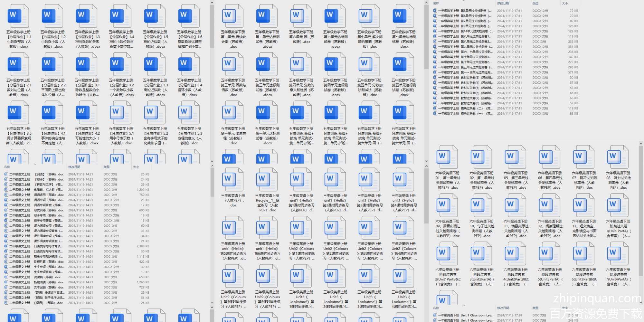Sort 一年级英语下册 list by 修改日期 header
This screenshot has height=322, width=644.
click(x=503, y=308)
